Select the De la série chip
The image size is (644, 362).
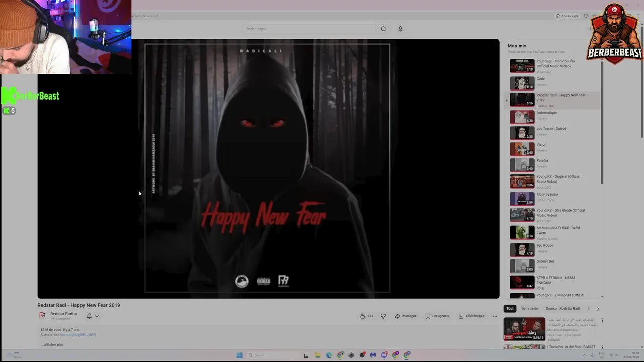(x=529, y=309)
